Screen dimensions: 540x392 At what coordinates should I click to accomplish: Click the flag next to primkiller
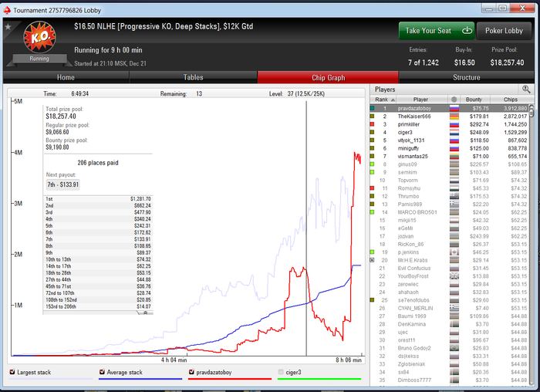pos(454,124)
